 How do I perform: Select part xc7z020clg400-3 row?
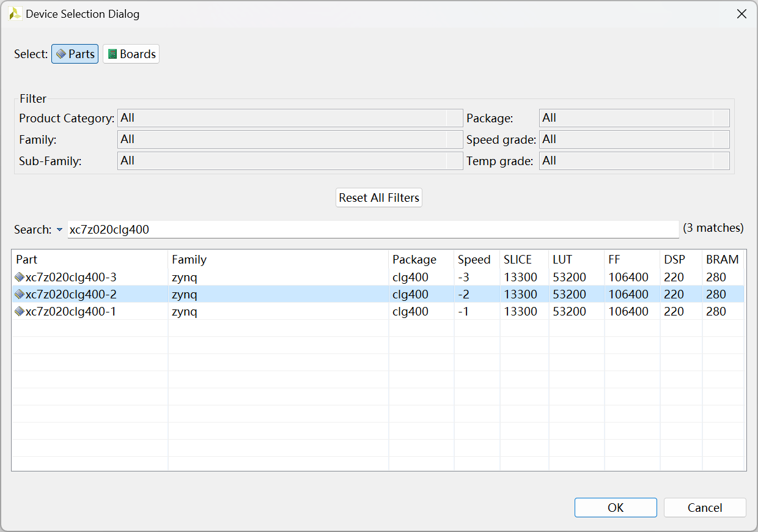(x=378, y=278)
